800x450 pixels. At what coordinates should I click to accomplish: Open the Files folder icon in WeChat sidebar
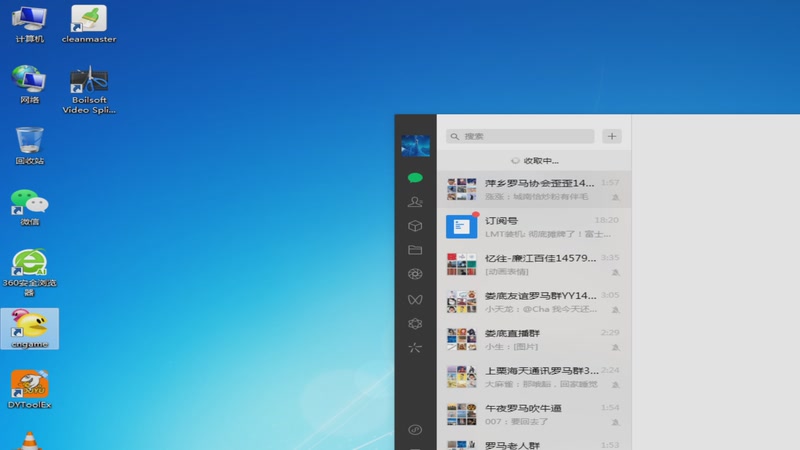pyautogui.click(x=415, y=249)
